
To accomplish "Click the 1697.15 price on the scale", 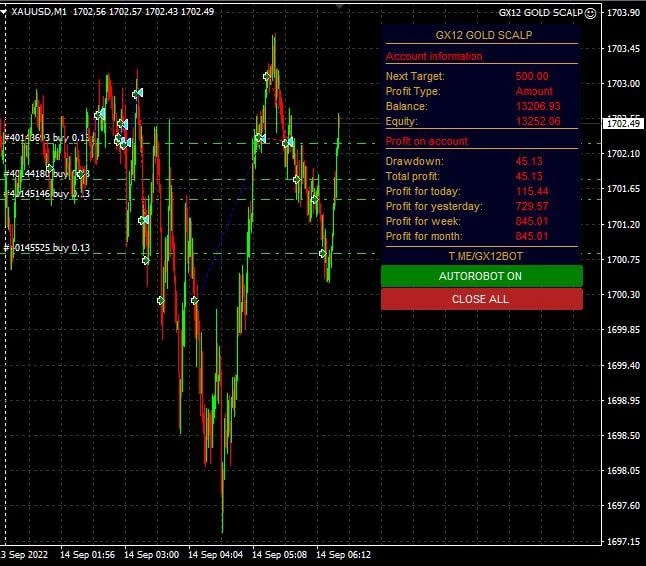I will point(623,541).
